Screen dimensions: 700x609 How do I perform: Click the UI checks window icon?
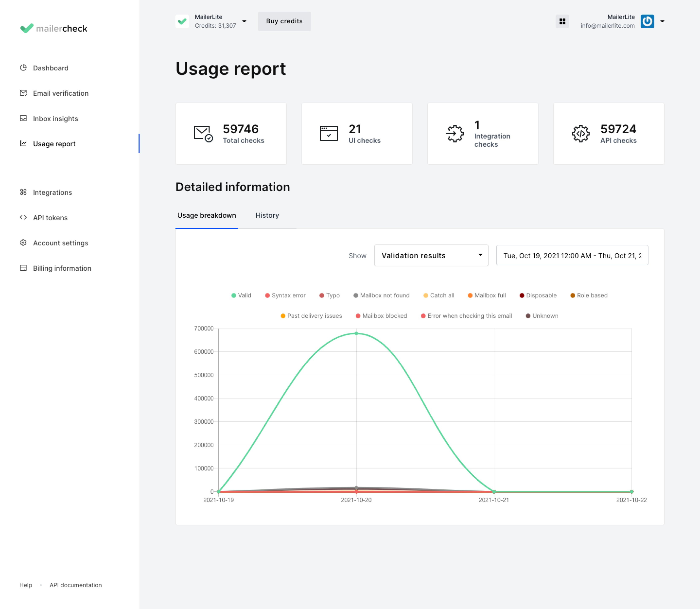coord(329,133)
